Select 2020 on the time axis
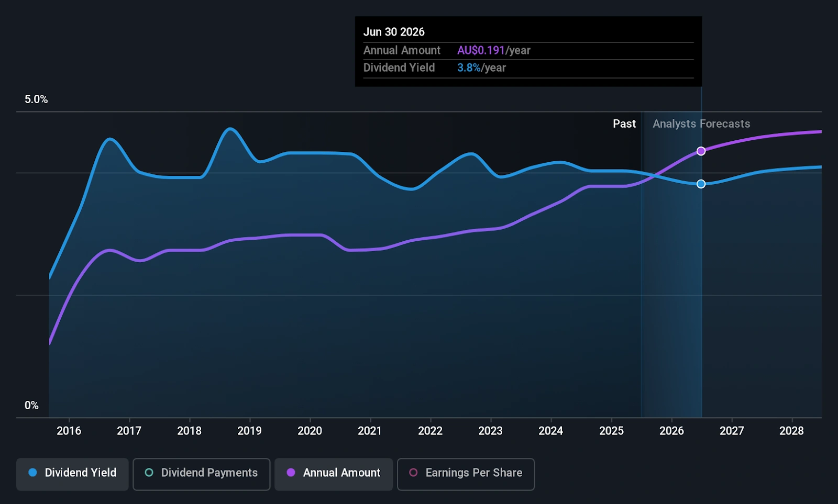The image size is (838, 504). pos(310,431)
